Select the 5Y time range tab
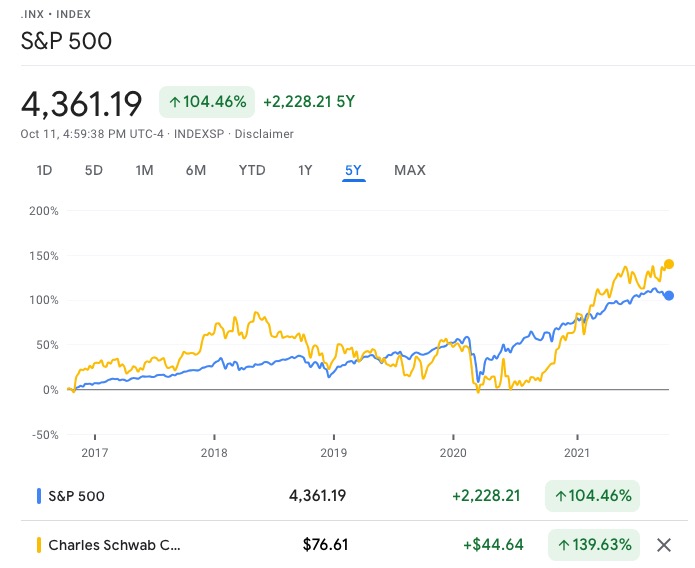 (x=353, y=170)
